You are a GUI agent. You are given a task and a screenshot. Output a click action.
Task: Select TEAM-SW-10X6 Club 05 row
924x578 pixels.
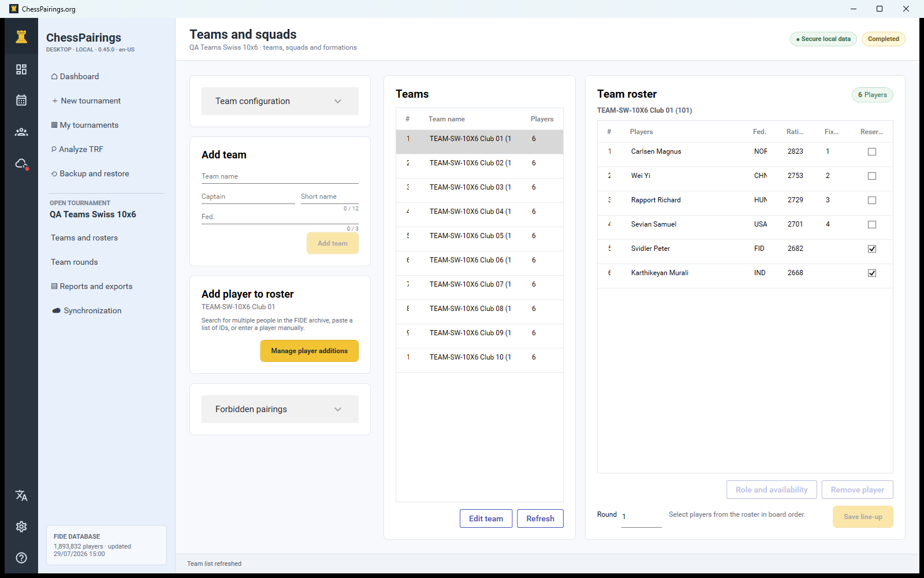pos(479,236)
